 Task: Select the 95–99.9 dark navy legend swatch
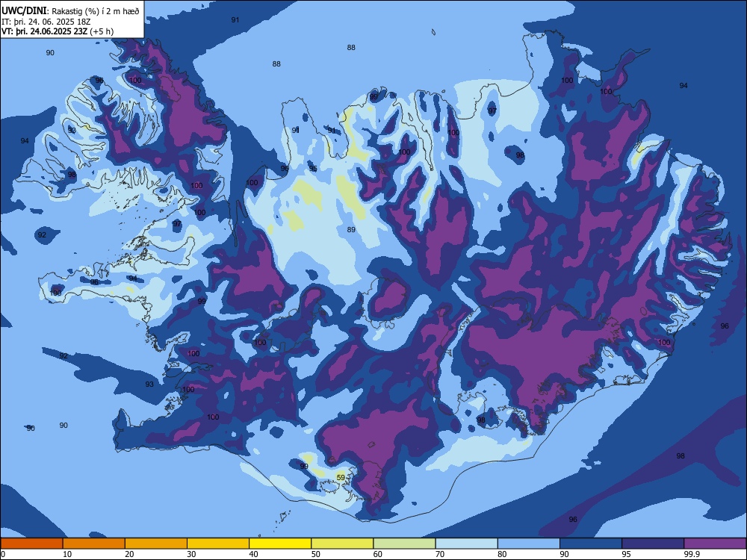click(x=653, y=544)
